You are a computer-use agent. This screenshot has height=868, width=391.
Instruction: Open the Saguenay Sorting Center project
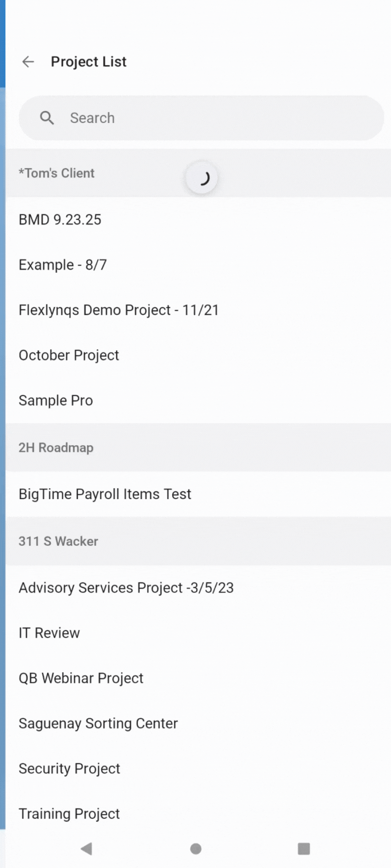coord(98,723)
